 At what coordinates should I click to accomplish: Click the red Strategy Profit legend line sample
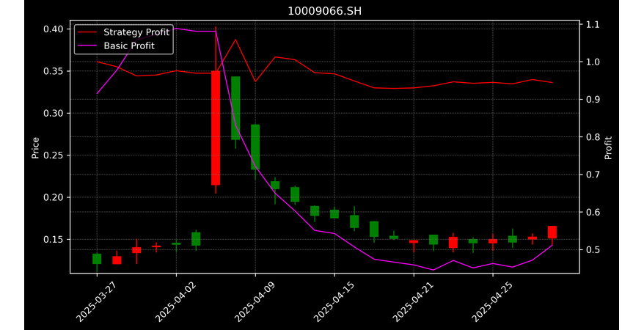coord(87,32)
